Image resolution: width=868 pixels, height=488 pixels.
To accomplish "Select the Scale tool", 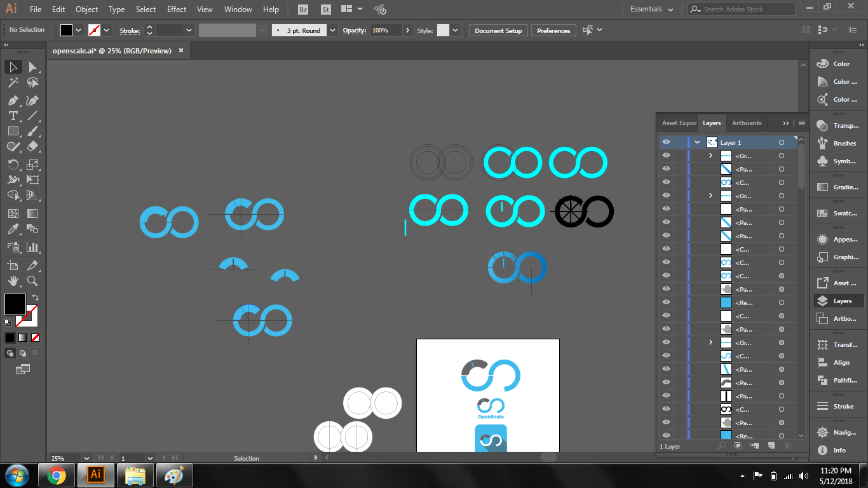I will (x=33, y=164).
